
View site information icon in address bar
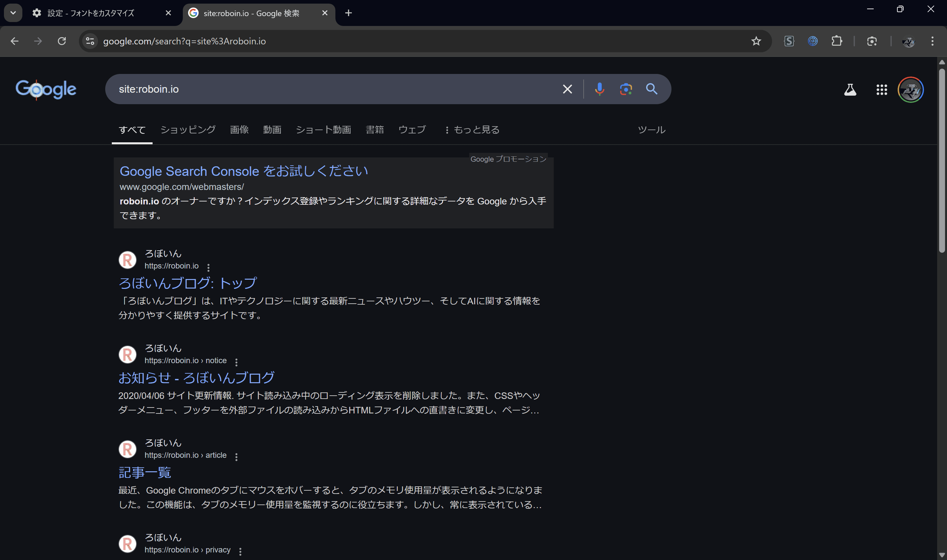click(x=90, y=41)
